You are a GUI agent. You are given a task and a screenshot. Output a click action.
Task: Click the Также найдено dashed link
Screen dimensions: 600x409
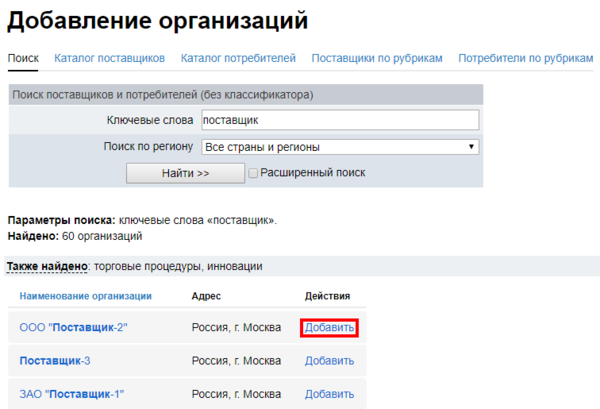(47, 267)
